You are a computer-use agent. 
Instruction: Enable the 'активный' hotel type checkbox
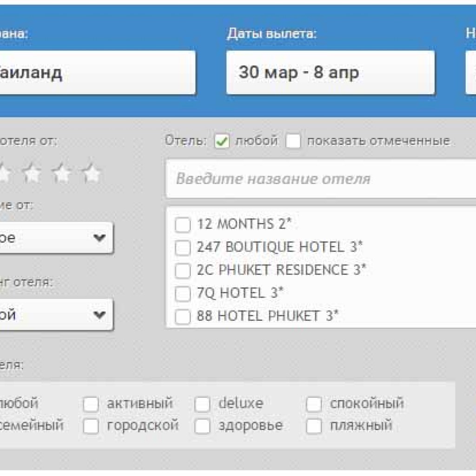point(91,404)
